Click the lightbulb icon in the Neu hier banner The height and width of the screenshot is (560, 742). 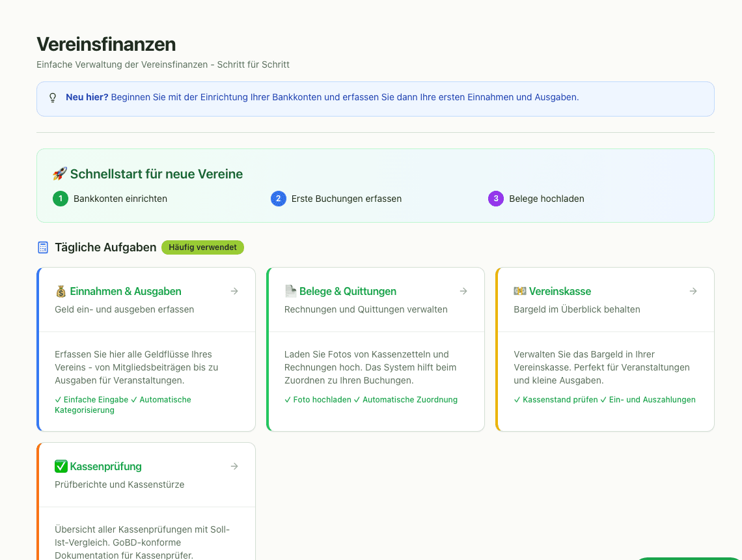tap(53, 98)
